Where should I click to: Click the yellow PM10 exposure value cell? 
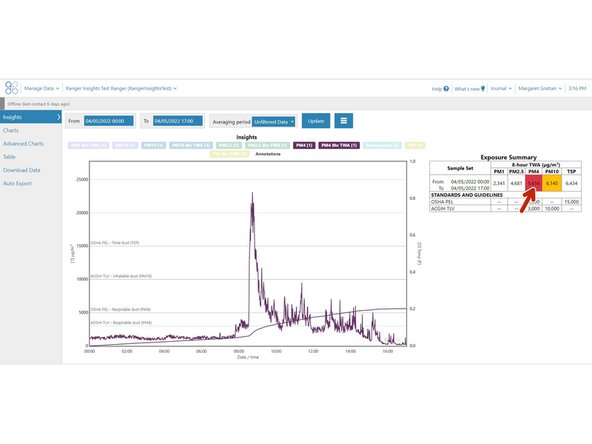552,183
